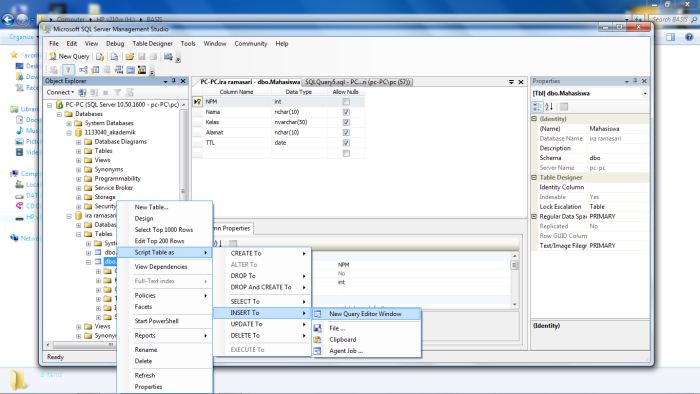This screenshot has width=700, height=394.
Task: Click the Back arrow in Explorer window
Action: [x=8, y=19]
